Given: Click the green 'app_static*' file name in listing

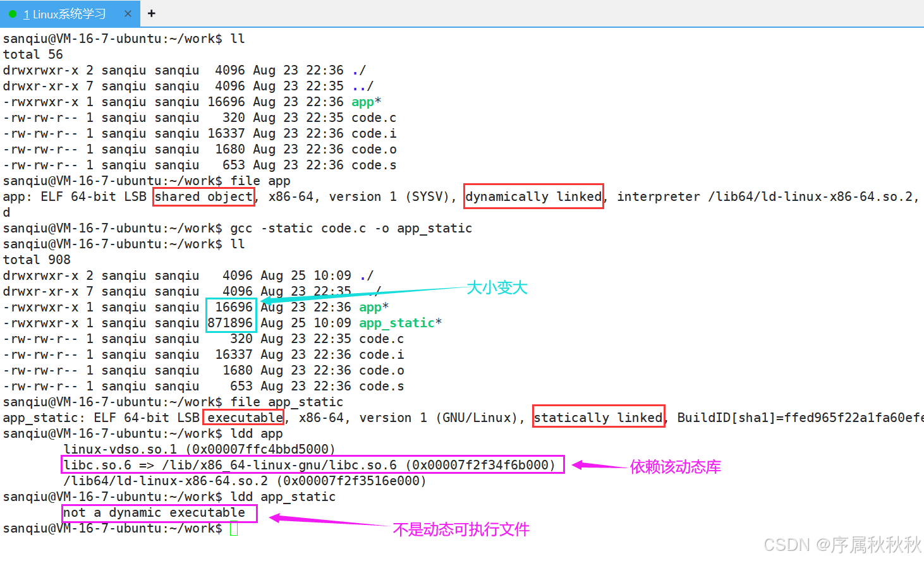Looking at the screenshot, I should [x=400, y=323].
